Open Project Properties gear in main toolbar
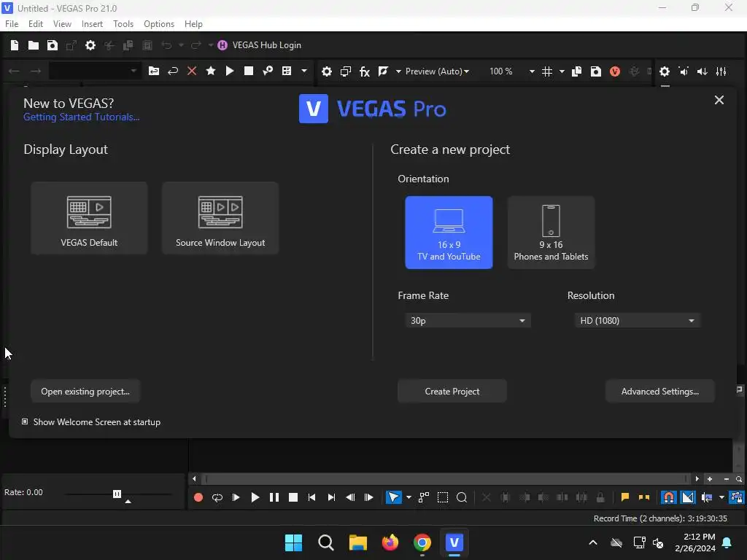 [x=90, y=45]
